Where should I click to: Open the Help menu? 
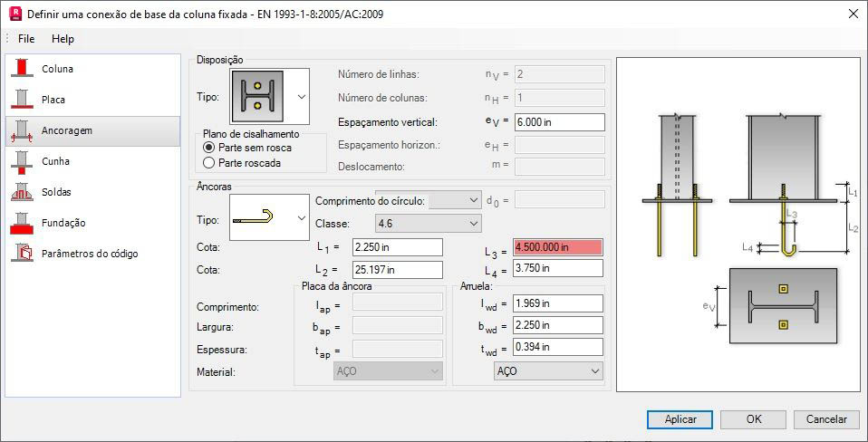tap(63, 39)
